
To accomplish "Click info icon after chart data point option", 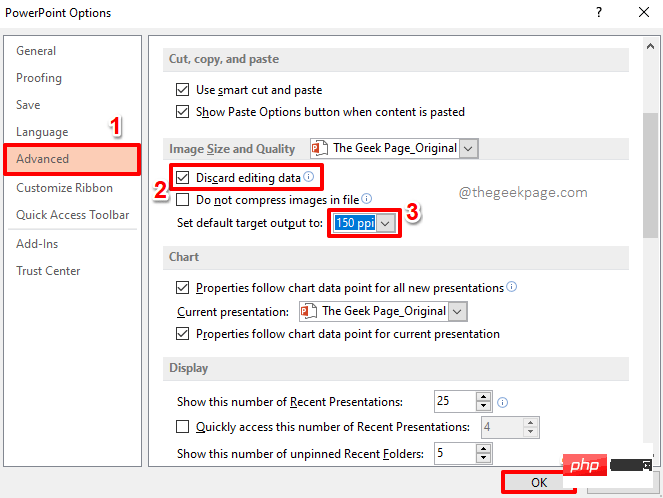I will 512,286.
